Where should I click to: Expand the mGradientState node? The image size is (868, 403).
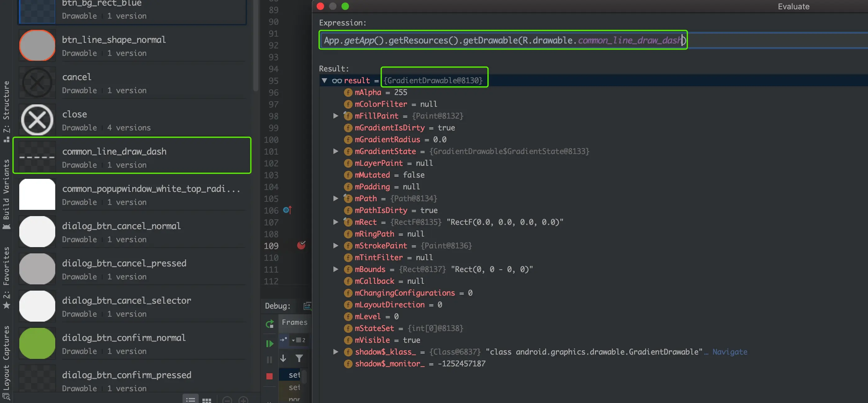pos(336,151)
